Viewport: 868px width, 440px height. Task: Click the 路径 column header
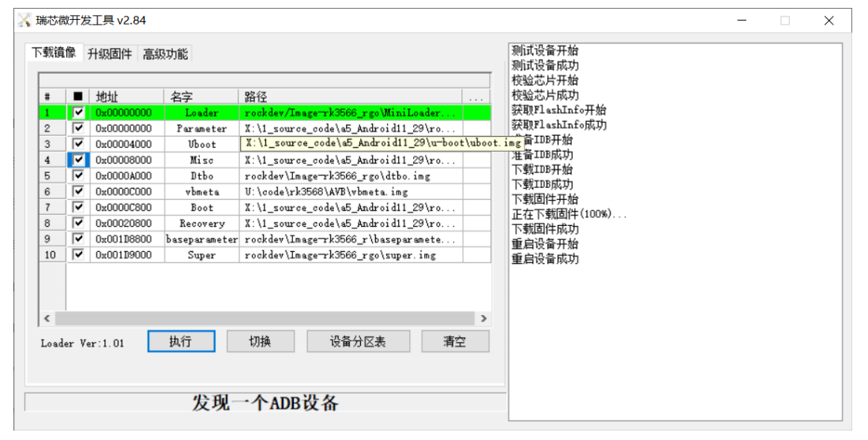pos(351,97)
